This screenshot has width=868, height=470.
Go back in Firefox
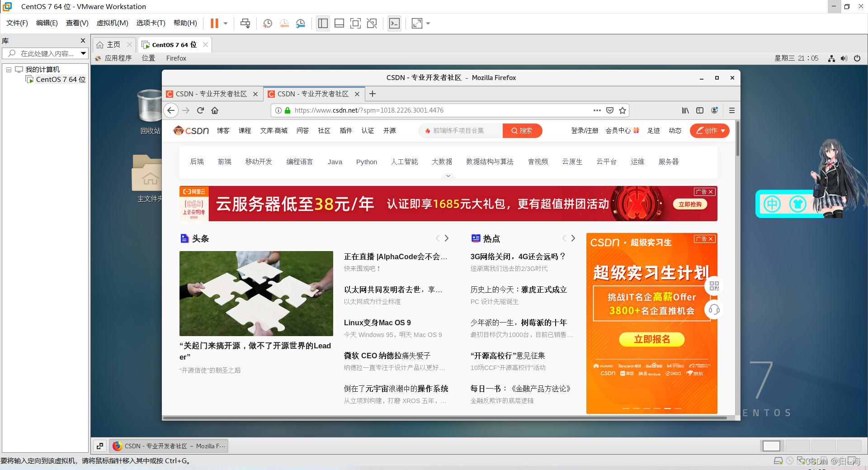[x=171, y=110]
